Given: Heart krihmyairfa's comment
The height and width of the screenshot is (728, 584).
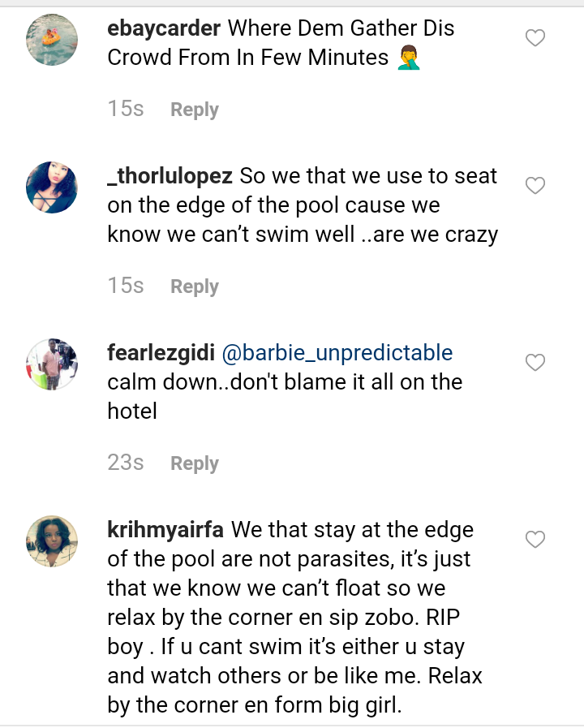Looking at the screenshot, I should point(535,540).
